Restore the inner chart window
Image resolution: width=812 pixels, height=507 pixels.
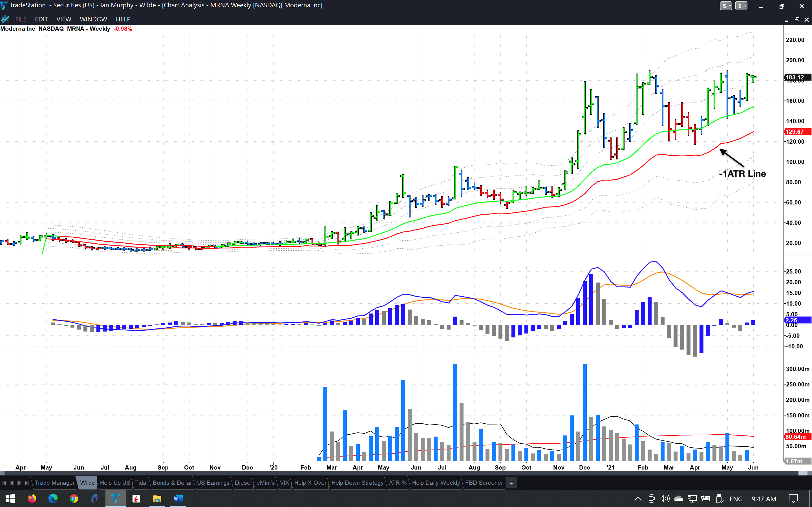click(796, 20)
